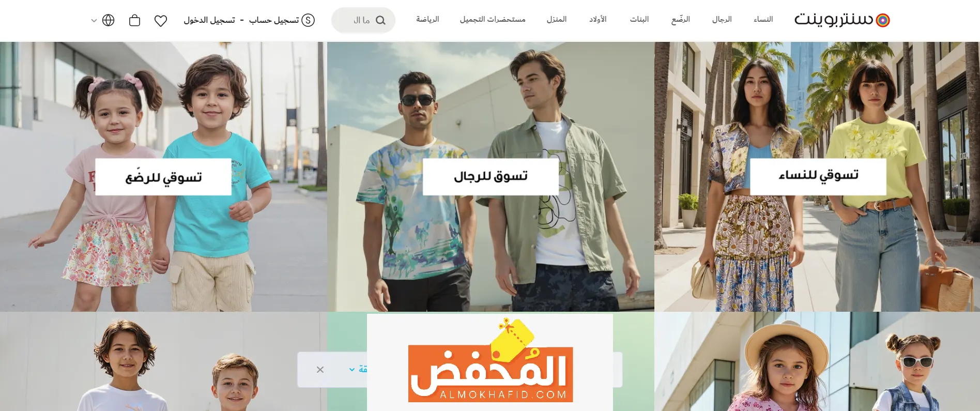
Task: Click the تسوق للرجال button
Action: click(491, 177)
